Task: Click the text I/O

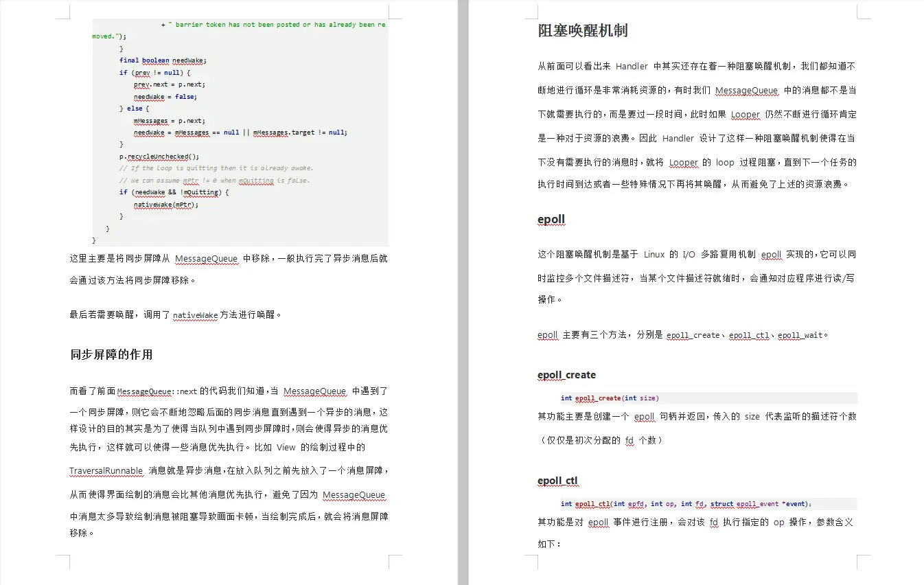Action: (689, 254)
